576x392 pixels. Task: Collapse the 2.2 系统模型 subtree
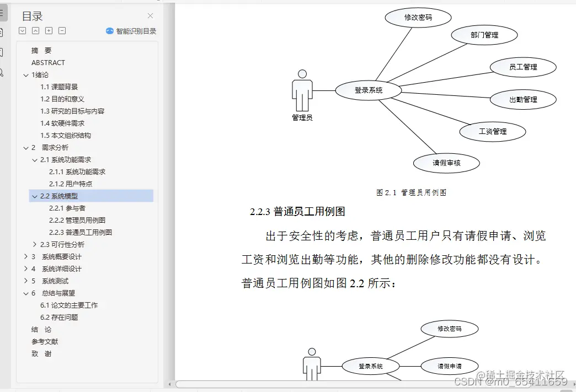point(34,196)
